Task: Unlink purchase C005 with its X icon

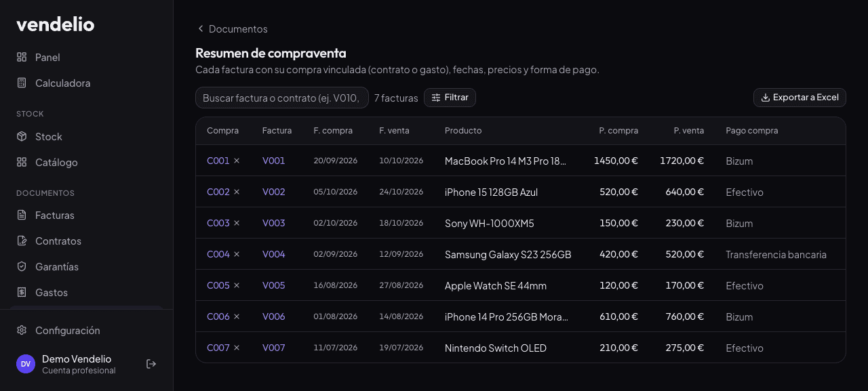Action: (x=237, y=285)
